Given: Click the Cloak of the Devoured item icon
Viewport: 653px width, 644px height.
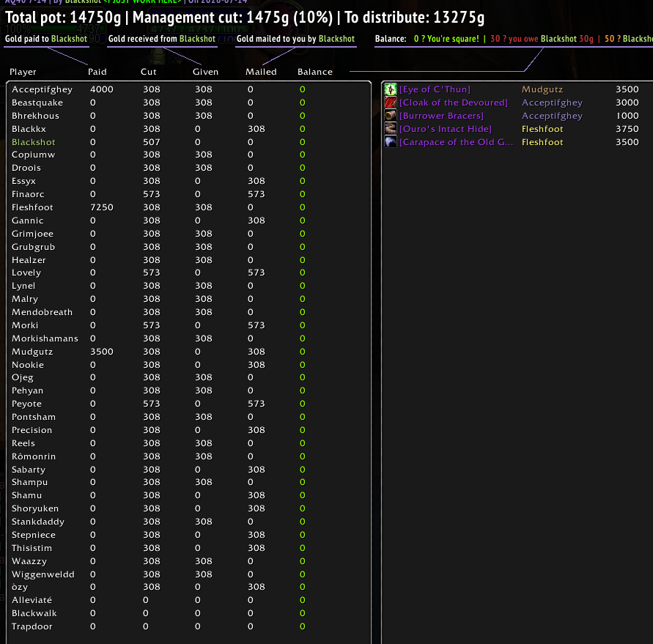Looking at the screenshot, I should 390,103.
